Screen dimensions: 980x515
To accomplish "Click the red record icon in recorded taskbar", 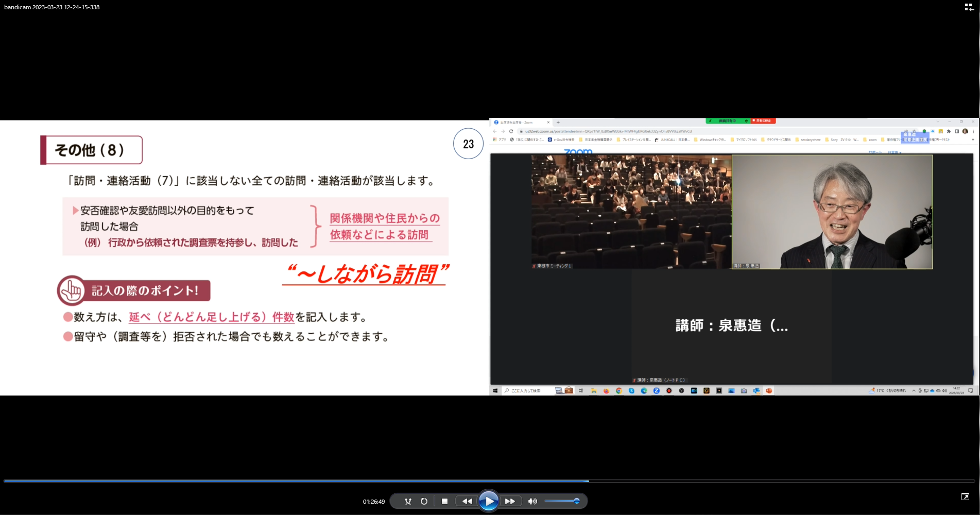I will tap(669, 391).
